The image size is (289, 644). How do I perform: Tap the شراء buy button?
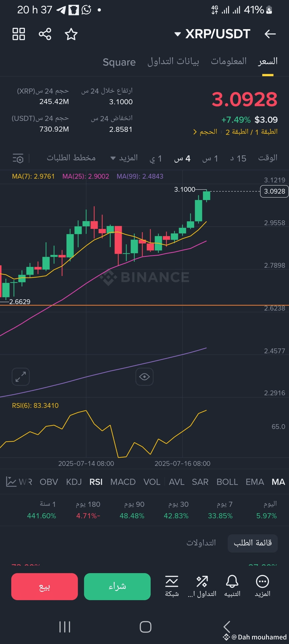pos(117,586)
